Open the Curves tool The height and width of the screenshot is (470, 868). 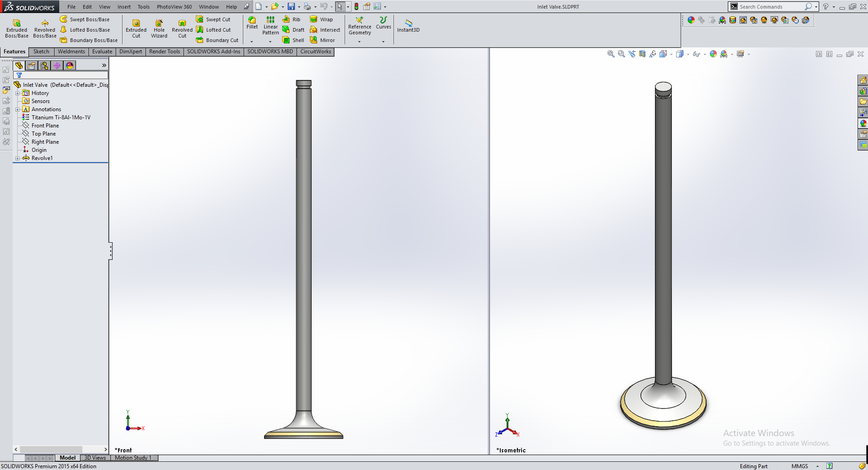pyautogui.click(x=384, y=23)
